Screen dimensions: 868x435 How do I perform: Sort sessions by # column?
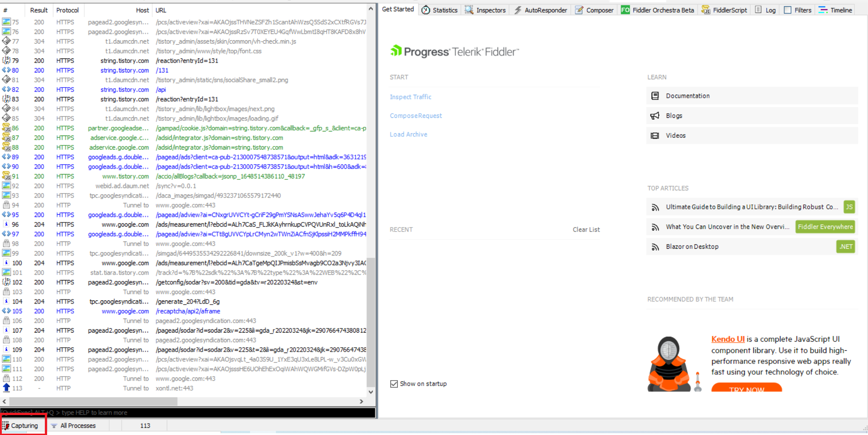13,10
